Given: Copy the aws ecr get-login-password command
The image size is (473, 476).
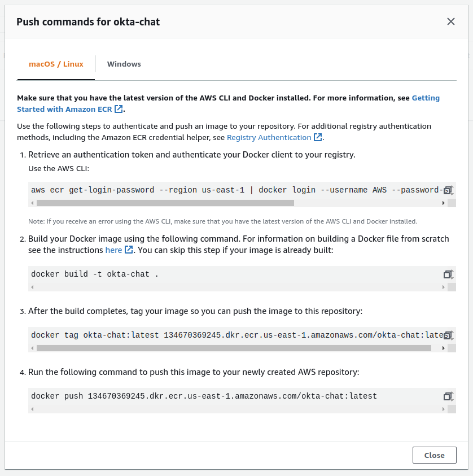Looking at the screenshot, I should click(448, 190).
